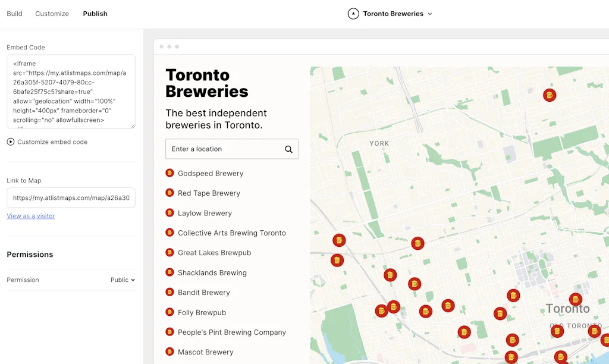Screen dimensions: 609x364
Task: Click the beer icon beside Godspeed Brewery
Action: tap(169, 173)
